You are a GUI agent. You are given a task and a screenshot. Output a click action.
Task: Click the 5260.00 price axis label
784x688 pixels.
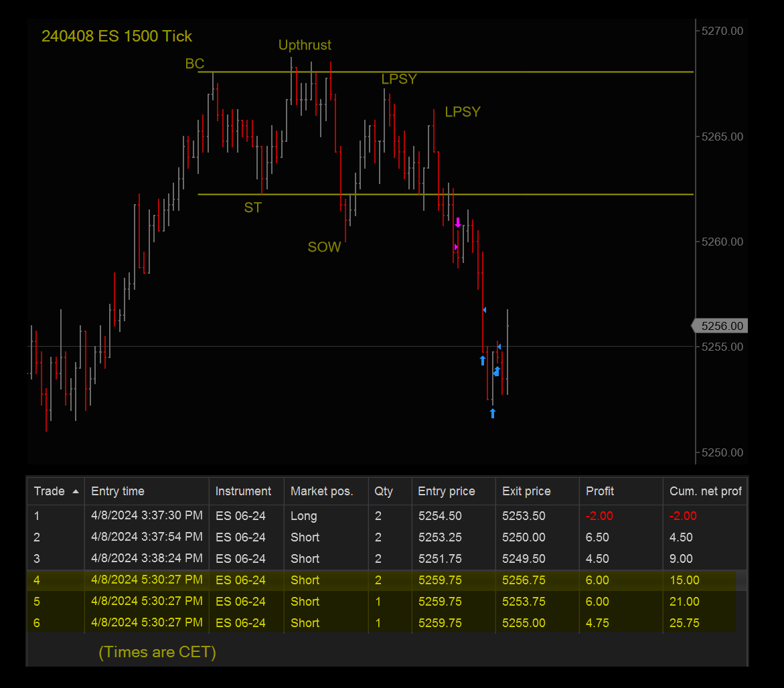(x=722, y=242)
